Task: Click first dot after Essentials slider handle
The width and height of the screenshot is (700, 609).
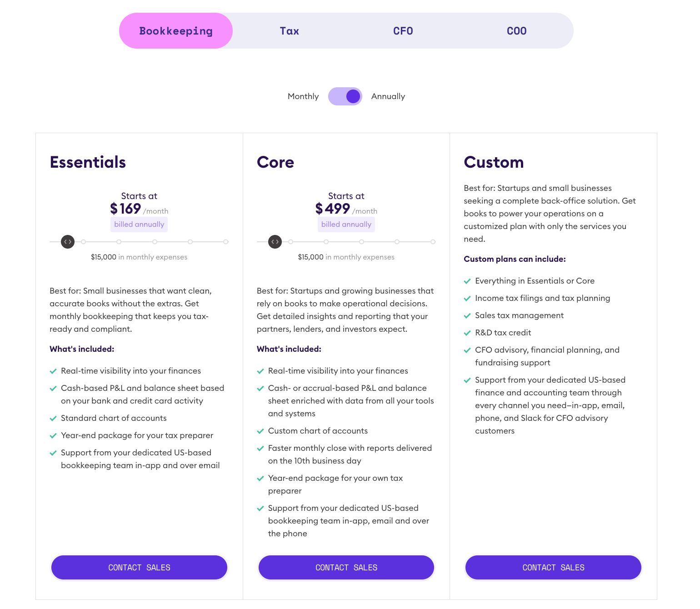Action: tap(84, 242)
